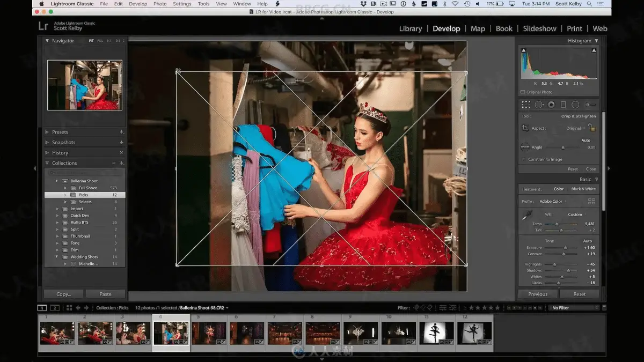Screen dimensions: 644x362
Task: Click the Straighten angle level tool
Action: 525,147
